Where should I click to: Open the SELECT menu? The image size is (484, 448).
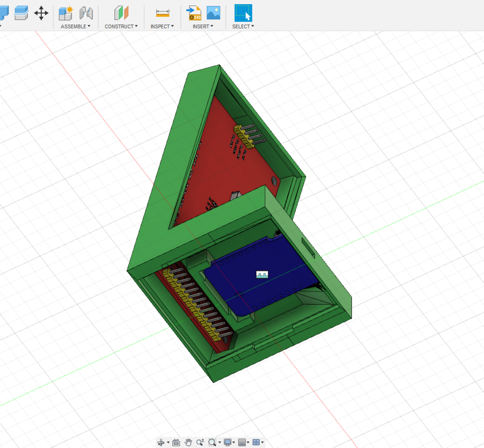pos(243,26)
